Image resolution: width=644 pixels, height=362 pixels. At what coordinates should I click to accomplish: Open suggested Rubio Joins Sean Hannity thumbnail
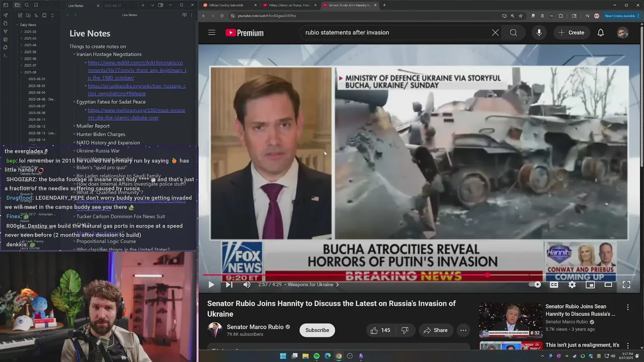pos(510,320)
